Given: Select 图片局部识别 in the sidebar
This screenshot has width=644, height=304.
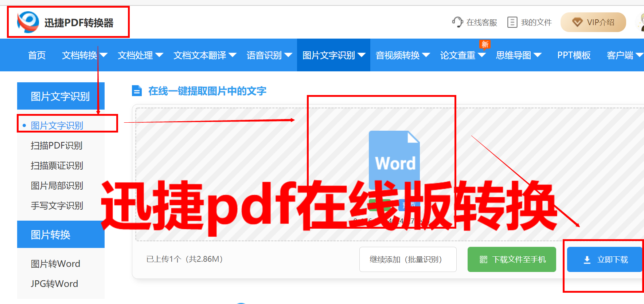Looking at the screenshot, I should [x=57, y=185].
